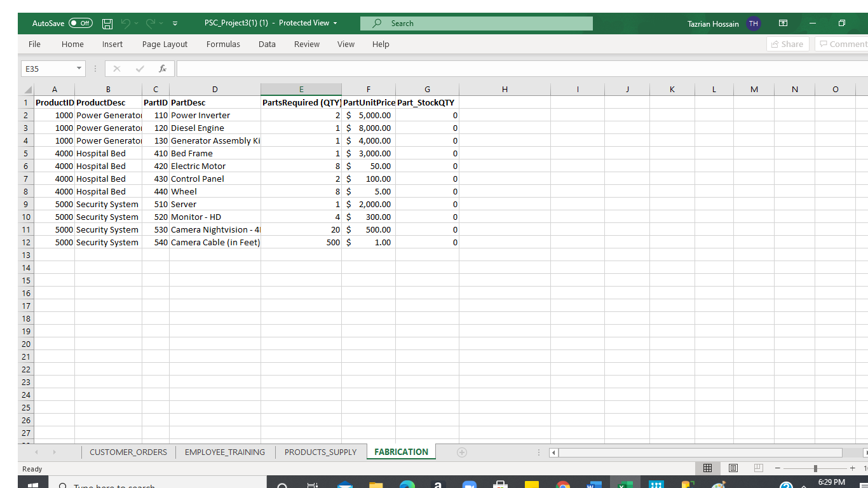Open the Name Box dropdown
This screenshot has height=488, width=868.
(x=78, y=68)
